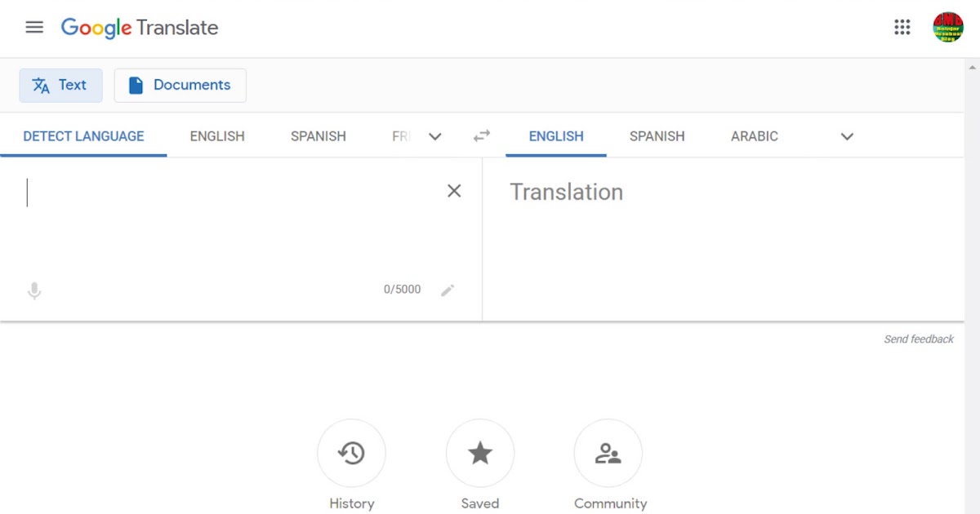
Task: Clear the source text with X
Action: tap(454, 190)
